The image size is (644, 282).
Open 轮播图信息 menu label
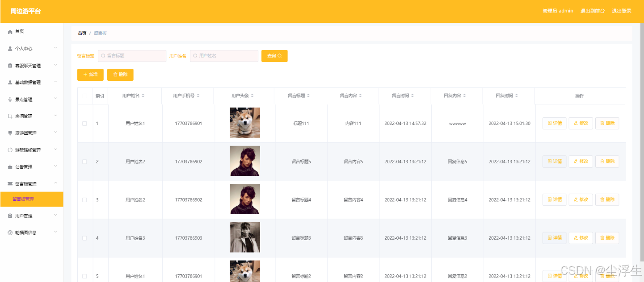[26, 232]
